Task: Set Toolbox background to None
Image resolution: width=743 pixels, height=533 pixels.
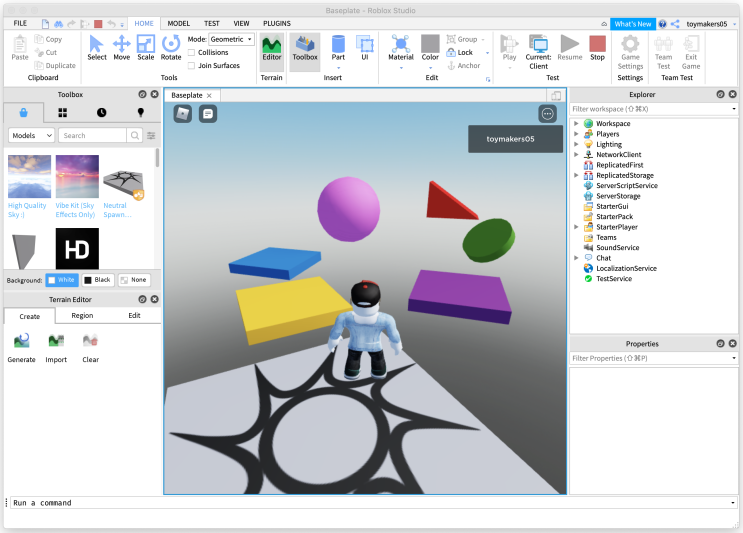Action: tap(134, 280)
